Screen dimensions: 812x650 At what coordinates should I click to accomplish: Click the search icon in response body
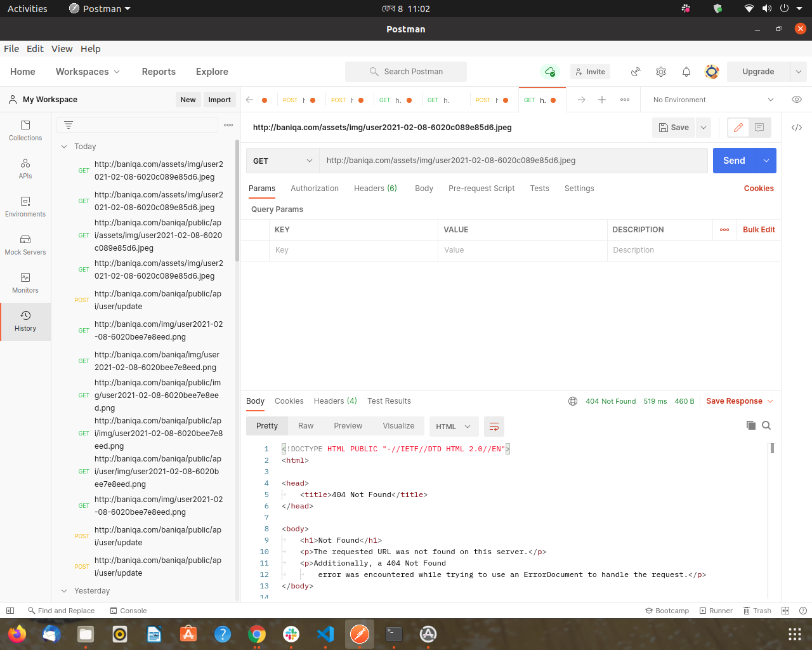click(766, 426)
